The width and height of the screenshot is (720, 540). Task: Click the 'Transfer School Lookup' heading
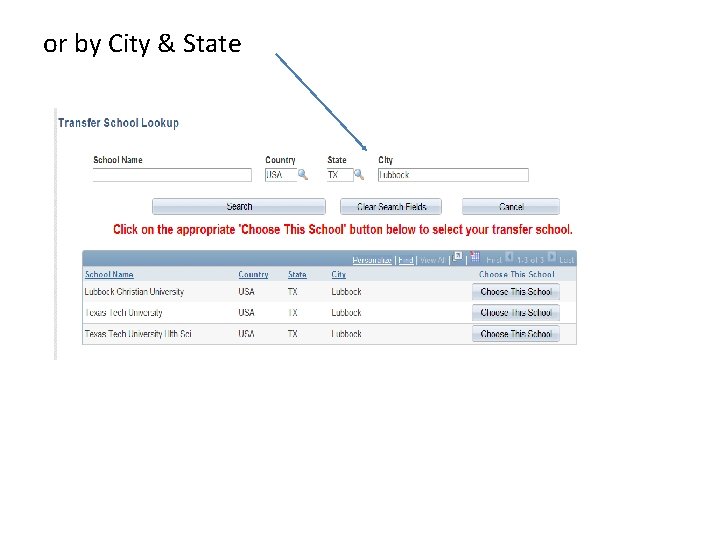pyautogui.click(x=118, y=123)
